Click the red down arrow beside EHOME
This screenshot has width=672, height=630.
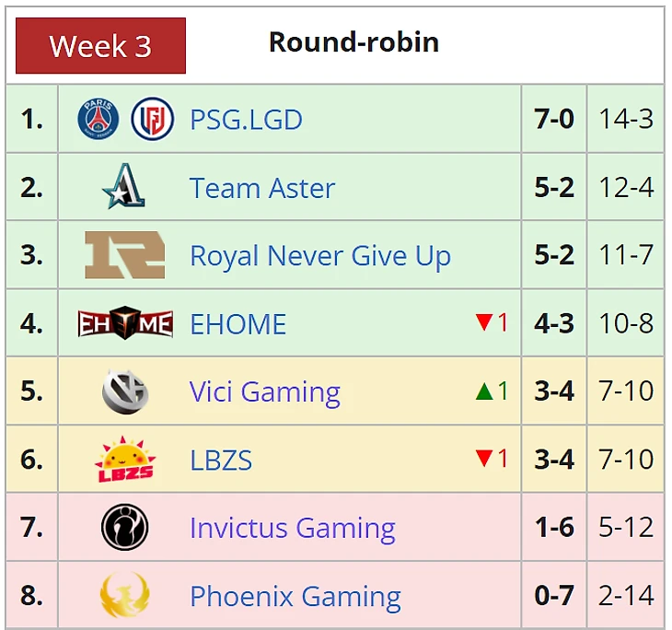point(484,322)
